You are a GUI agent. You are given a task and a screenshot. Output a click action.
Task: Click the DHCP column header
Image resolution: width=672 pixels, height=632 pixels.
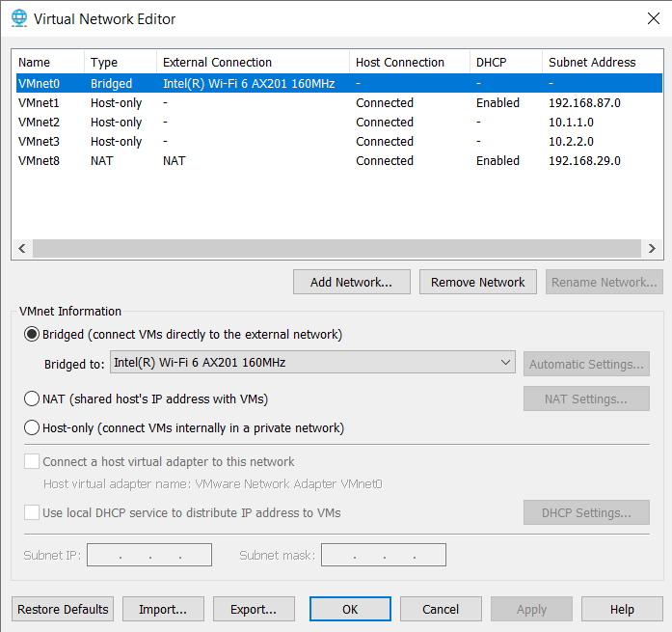coord(506,62)
